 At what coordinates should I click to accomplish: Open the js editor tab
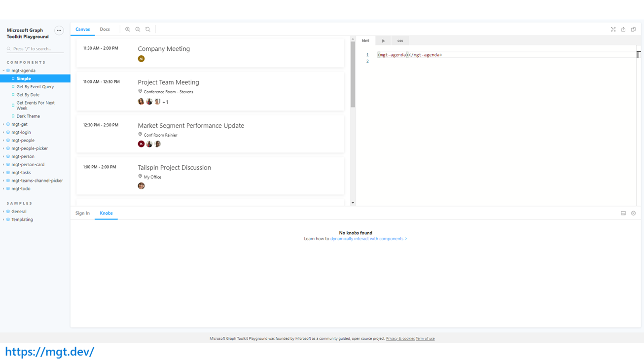(x=383, y=41)
